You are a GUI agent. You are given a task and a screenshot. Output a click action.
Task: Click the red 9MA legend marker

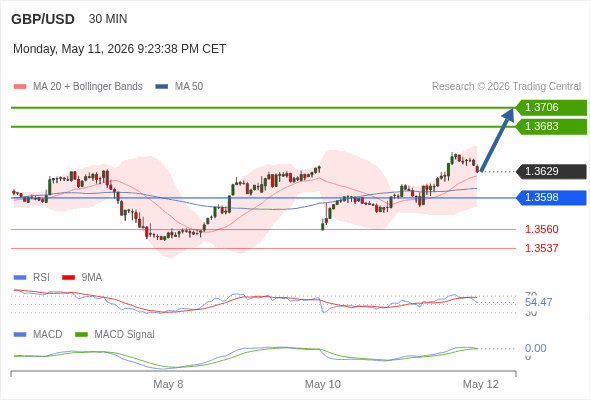pos(68,278)
